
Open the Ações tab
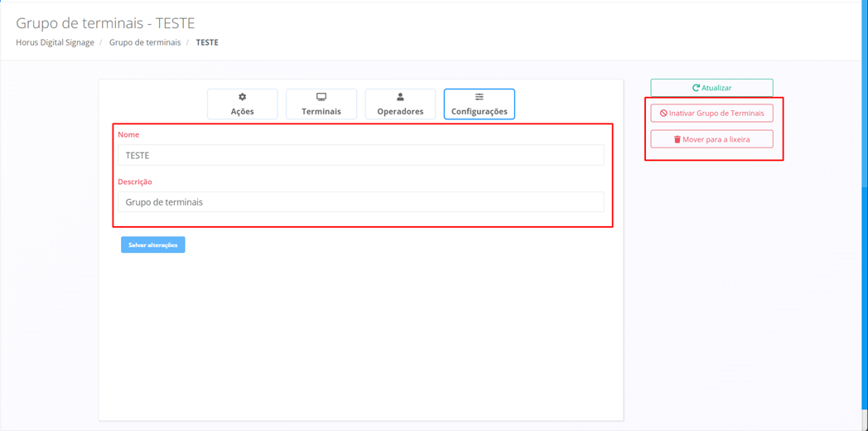[x=242, y=104]
